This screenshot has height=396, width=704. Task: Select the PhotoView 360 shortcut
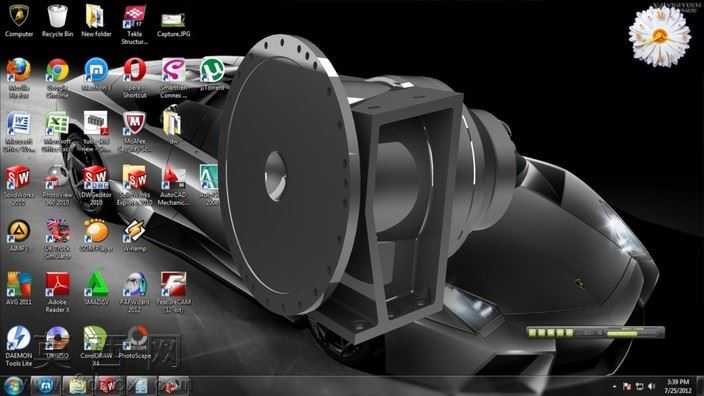(57, 185)
